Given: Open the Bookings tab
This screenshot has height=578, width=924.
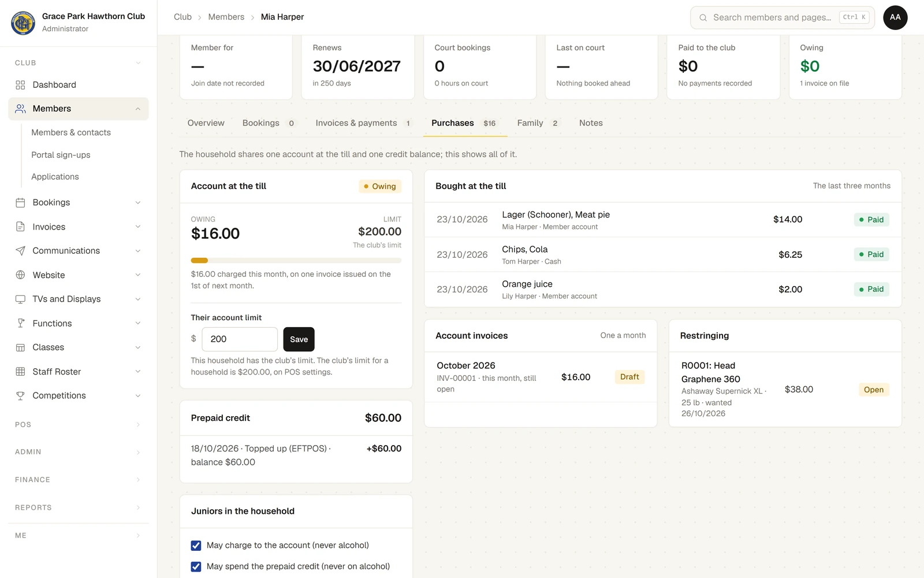Looking at the screenshot, I should (269, 123).
